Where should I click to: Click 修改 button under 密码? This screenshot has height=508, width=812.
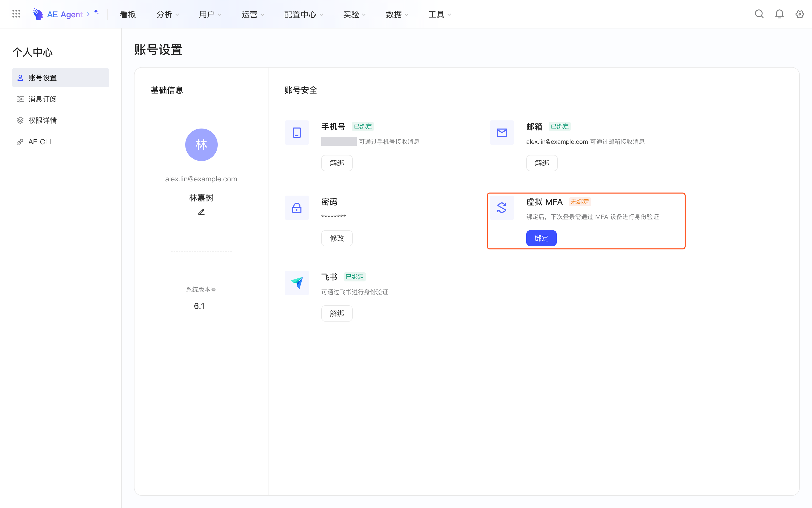(x=337, y=238)
